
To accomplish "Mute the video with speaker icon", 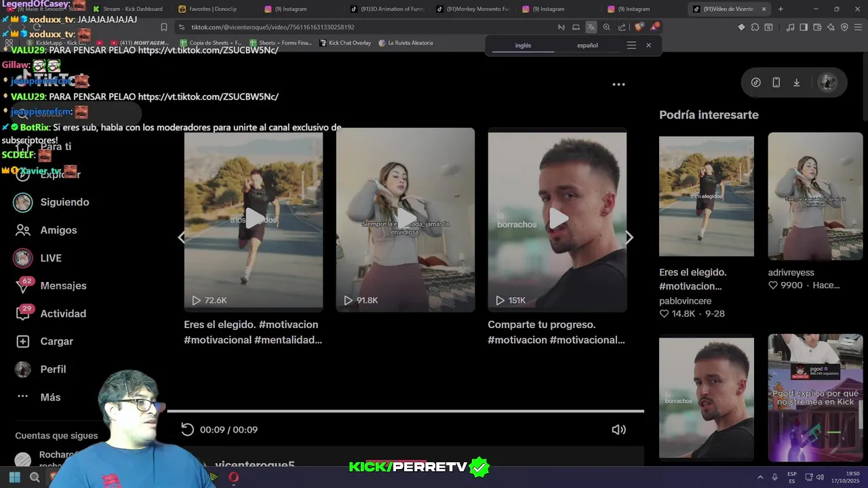I will [618, 430].
